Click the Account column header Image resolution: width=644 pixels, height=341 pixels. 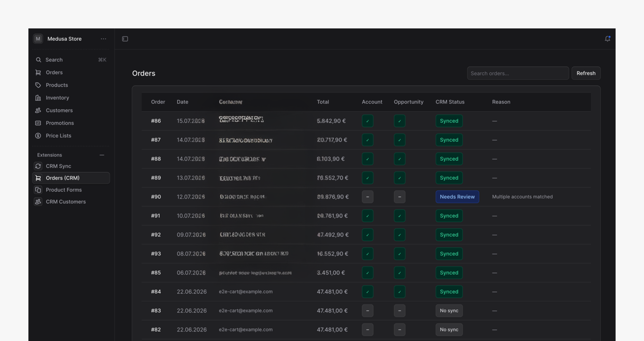[x=372, y=102]
